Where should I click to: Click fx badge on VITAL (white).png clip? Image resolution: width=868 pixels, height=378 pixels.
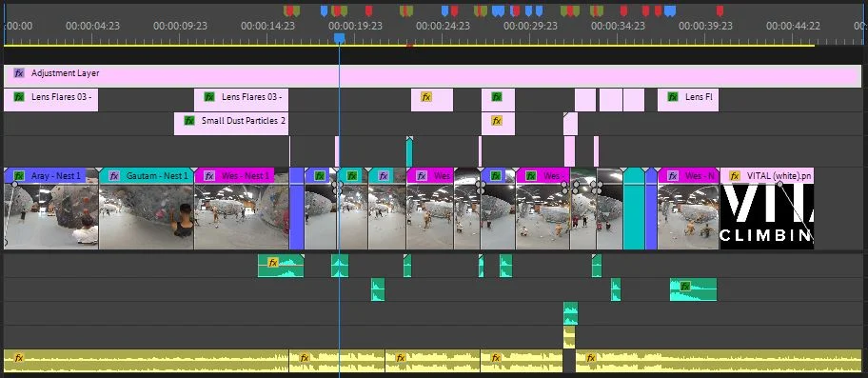pyautogui.click(x=735, y=176)
